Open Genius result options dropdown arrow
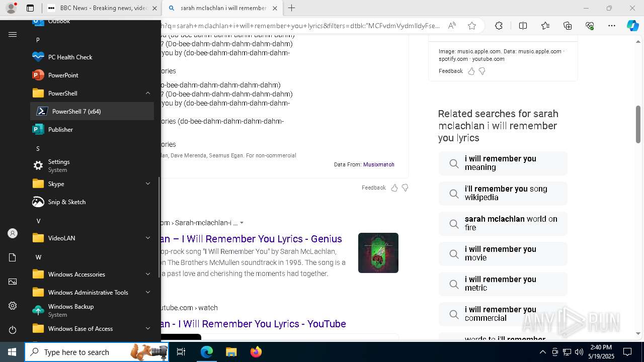Image resolution: width=644 pixels, height=362 pixels. [242, 223]
